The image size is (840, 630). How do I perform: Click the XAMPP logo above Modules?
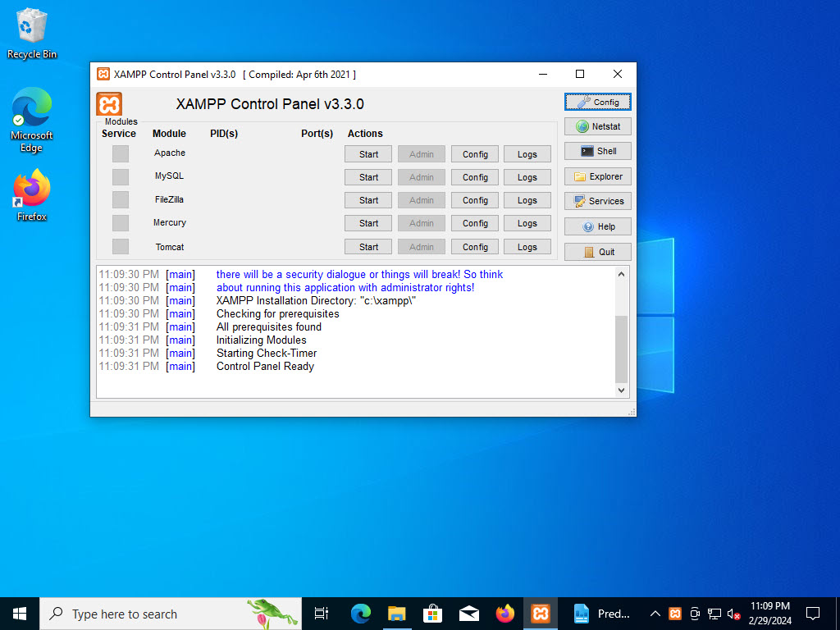pos(108,105)
